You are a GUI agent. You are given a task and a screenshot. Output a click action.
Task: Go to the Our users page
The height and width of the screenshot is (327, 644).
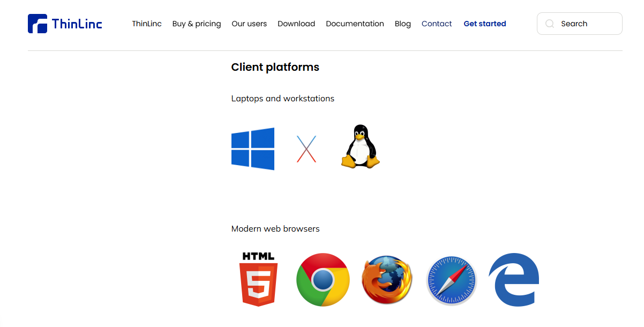(249, 24)
